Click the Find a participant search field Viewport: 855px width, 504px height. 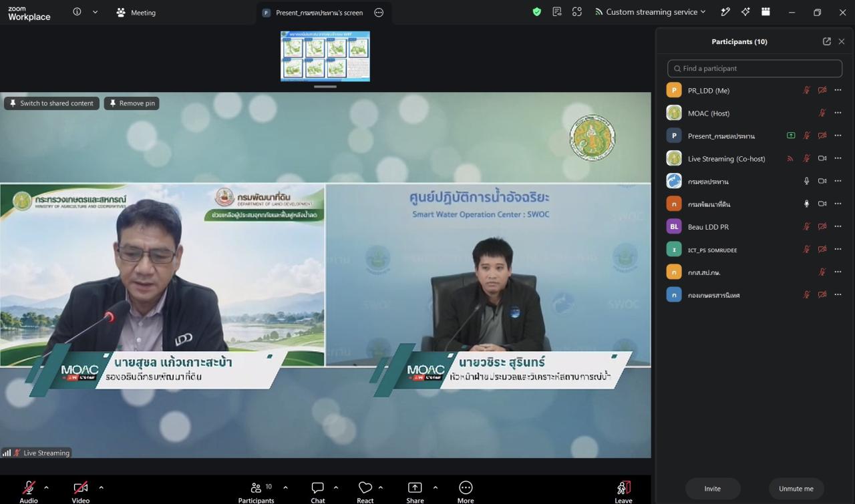[x=755, y=68]
